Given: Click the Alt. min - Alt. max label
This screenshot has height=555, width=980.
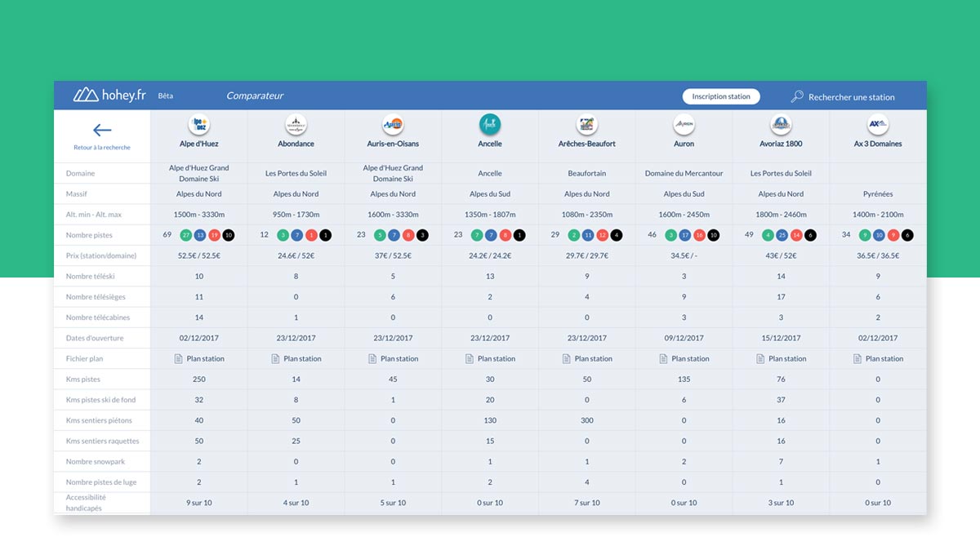Looking at the screenshot, I should tap(95, 215).
